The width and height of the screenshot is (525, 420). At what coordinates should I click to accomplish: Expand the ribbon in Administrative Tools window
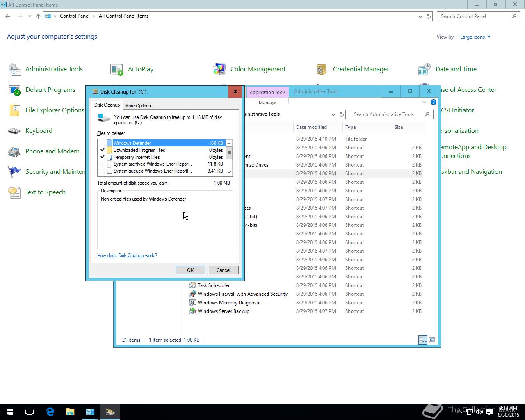tap(424, 102)
